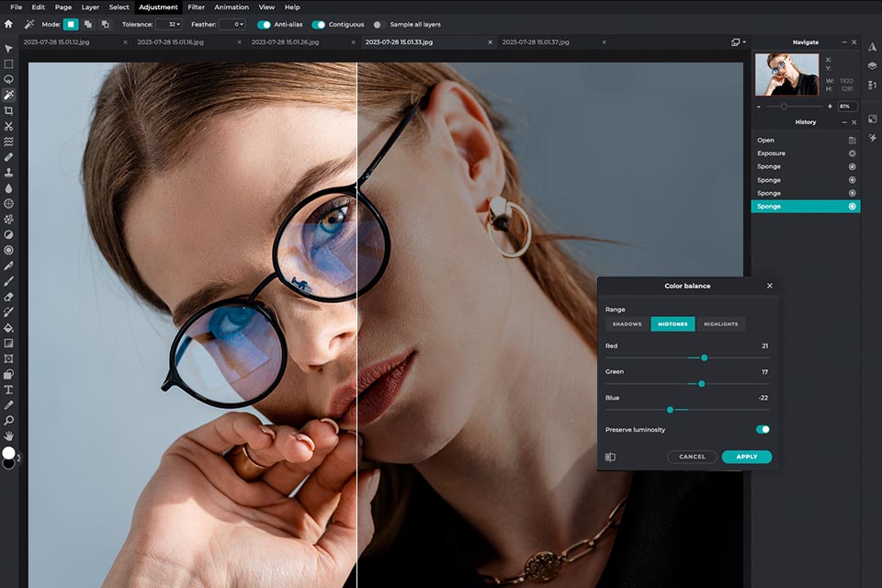
Task: Select the Lasso tool
Action: pyautogui.click(x=8, y=79)
